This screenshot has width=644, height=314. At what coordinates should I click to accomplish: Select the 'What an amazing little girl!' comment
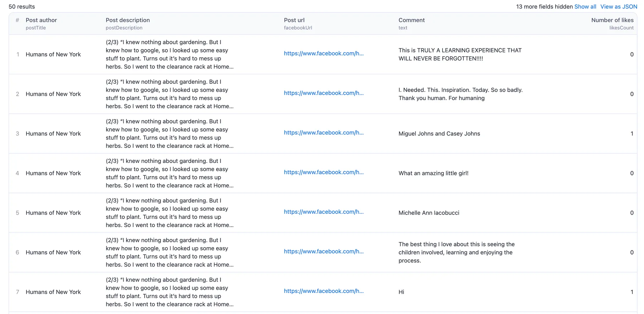click(x=433, y=173)
